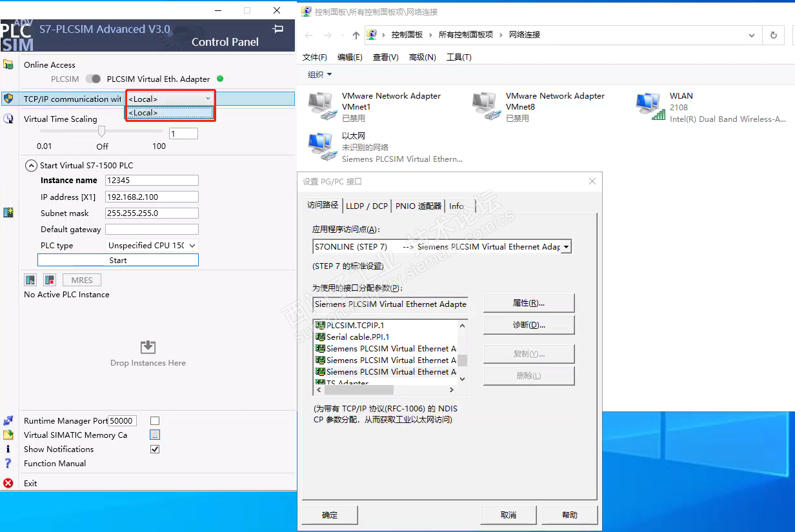The image size is (795, 532).
Task: Pin the PLCSIM Advanced control panel
Action: coord(278,29)
